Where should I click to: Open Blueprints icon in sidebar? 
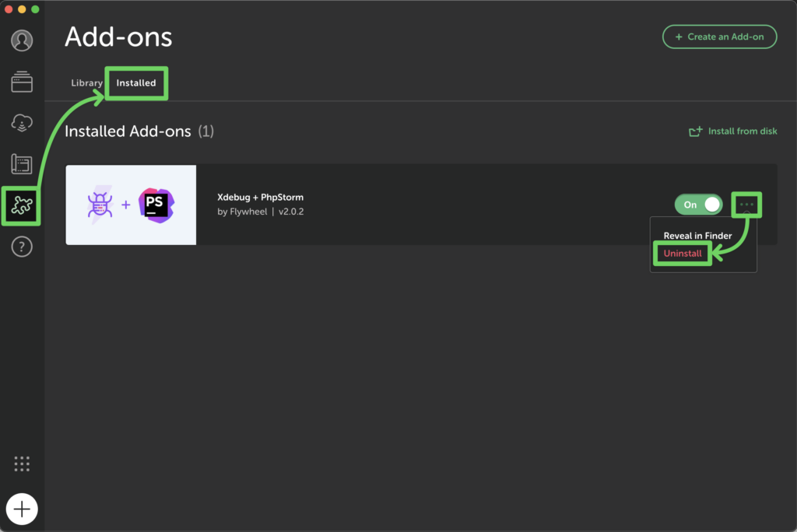(x=22, y=164)
